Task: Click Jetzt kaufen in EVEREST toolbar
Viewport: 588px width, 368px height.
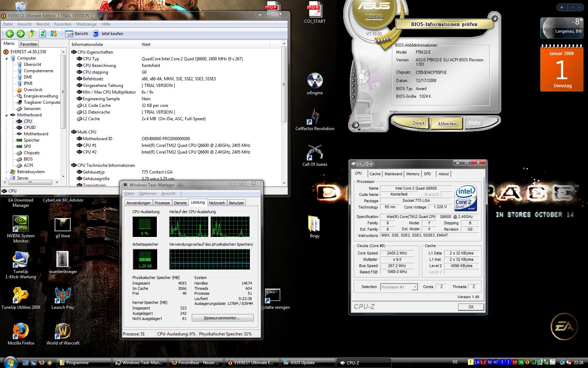Action: point(108,34)
